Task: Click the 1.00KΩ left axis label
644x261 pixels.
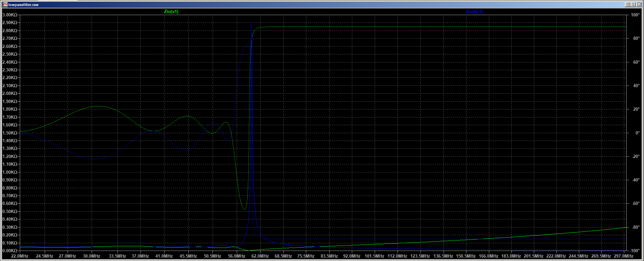Action: 10,172
